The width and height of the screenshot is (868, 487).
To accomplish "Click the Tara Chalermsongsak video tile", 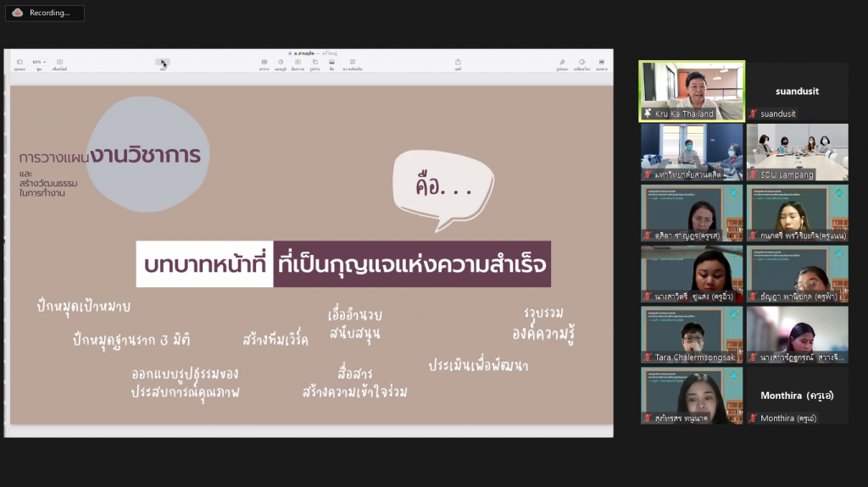I will pyautogui.click(x=691, y=335).
